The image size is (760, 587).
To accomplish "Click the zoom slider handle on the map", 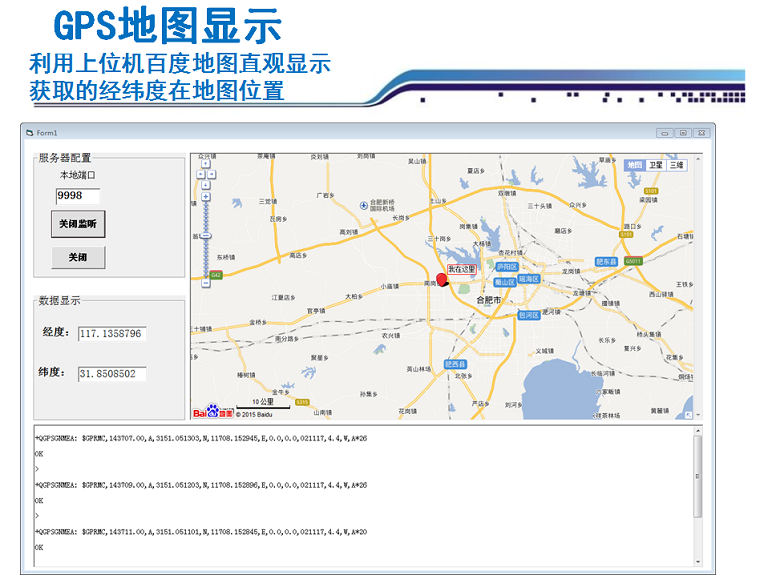I will click(206, 236).
